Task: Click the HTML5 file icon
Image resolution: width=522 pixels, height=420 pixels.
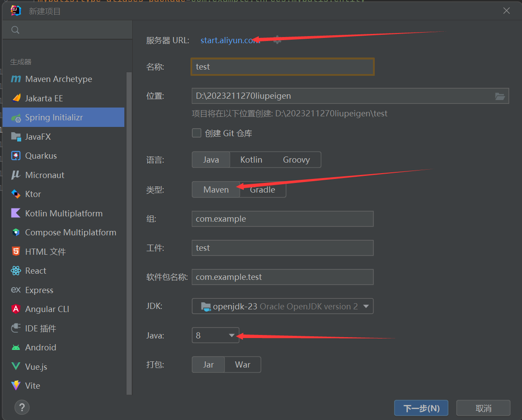Action: pyautogui.click(x=15, y=251)
